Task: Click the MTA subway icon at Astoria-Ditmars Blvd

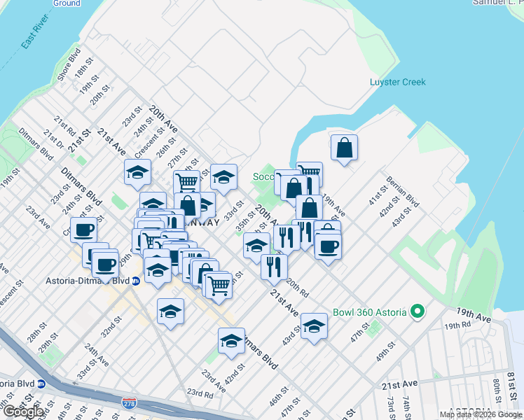Action: tap(136, 281)
